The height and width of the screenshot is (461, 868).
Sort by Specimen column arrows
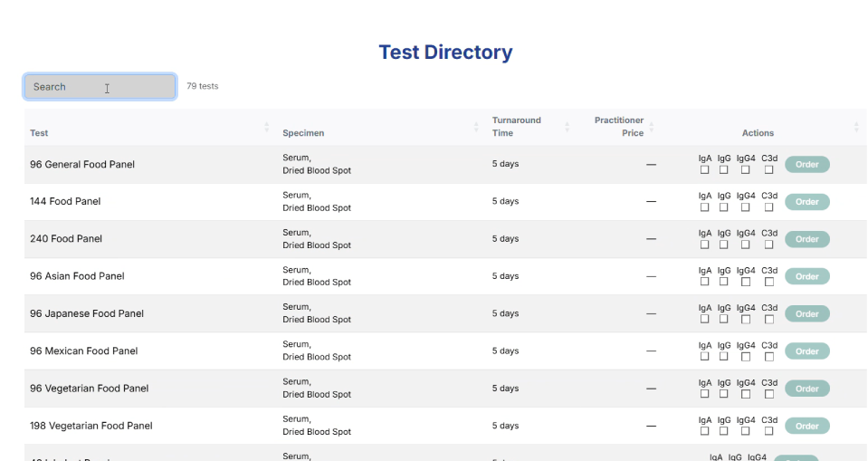tap(476, 128)
